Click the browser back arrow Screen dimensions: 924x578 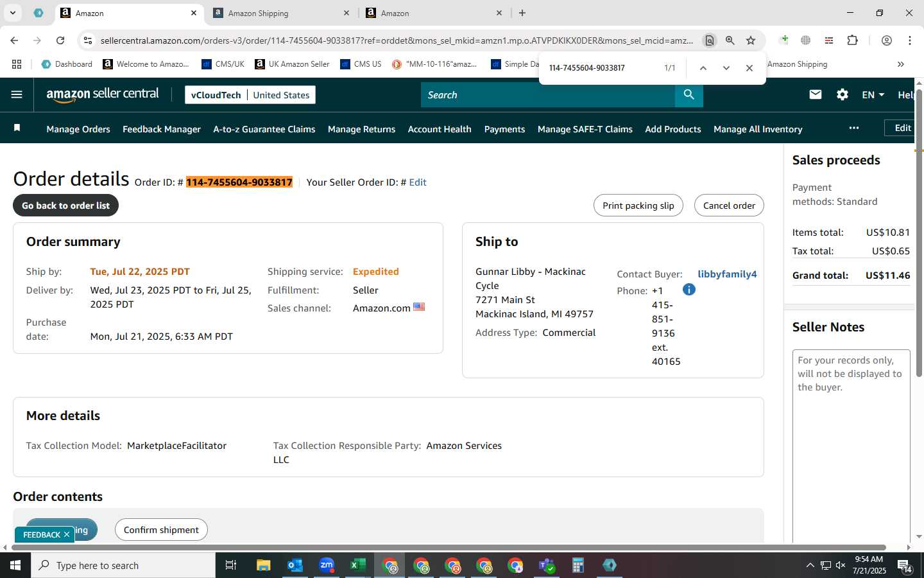[x=14, y=40]
